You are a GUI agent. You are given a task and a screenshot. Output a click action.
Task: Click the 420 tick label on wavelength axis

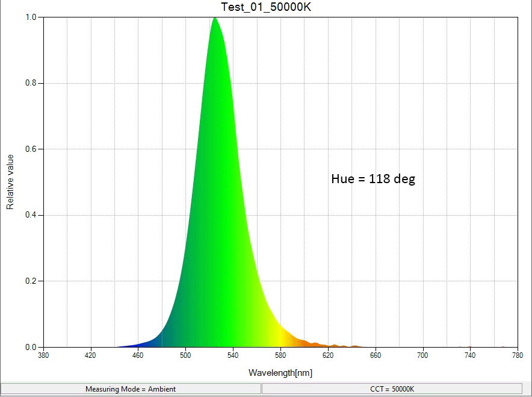(x=91, y=355)
